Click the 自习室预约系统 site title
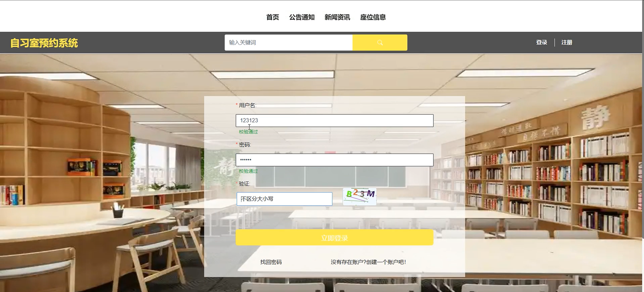This screenshot has width=644, height=292. (44, 43)
